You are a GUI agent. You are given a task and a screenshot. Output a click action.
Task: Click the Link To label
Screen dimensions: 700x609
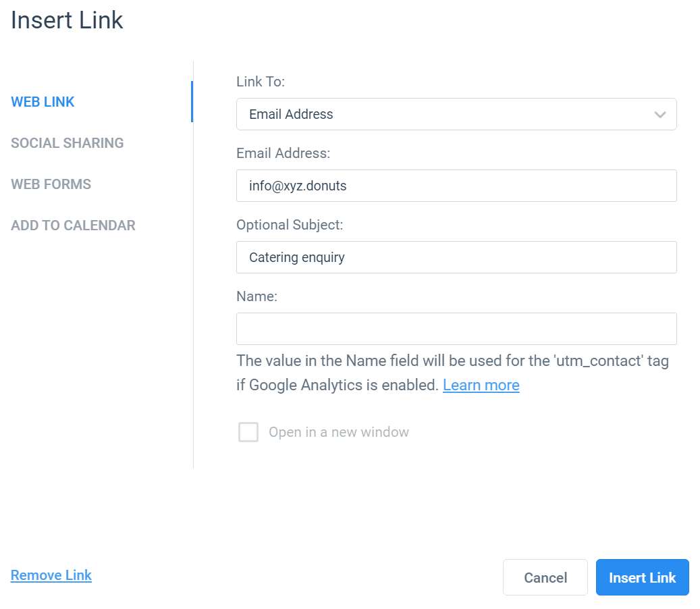pyautogui.click(x=261, y=82)
